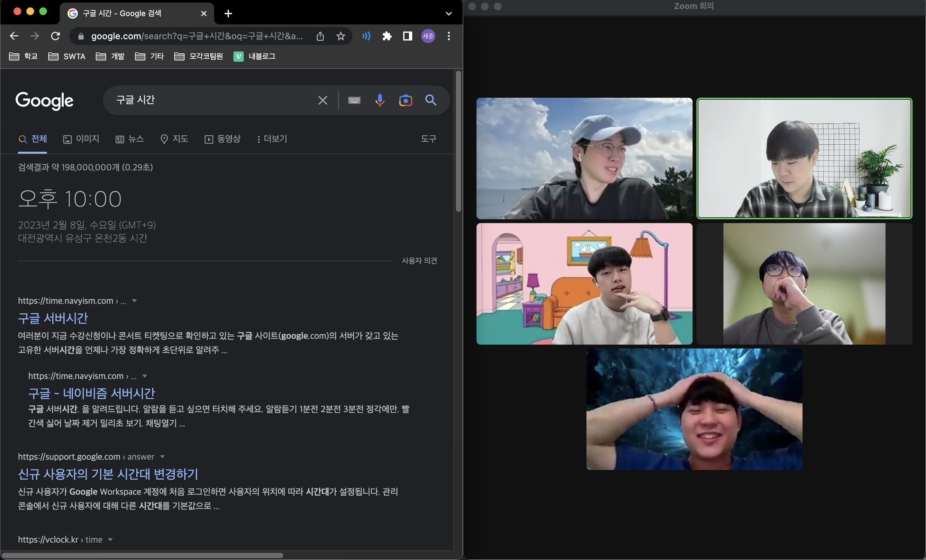The width and height of the screenshot is (926, 560).
Task: Open Google Lens camera search
Action: tap(405, 100)
